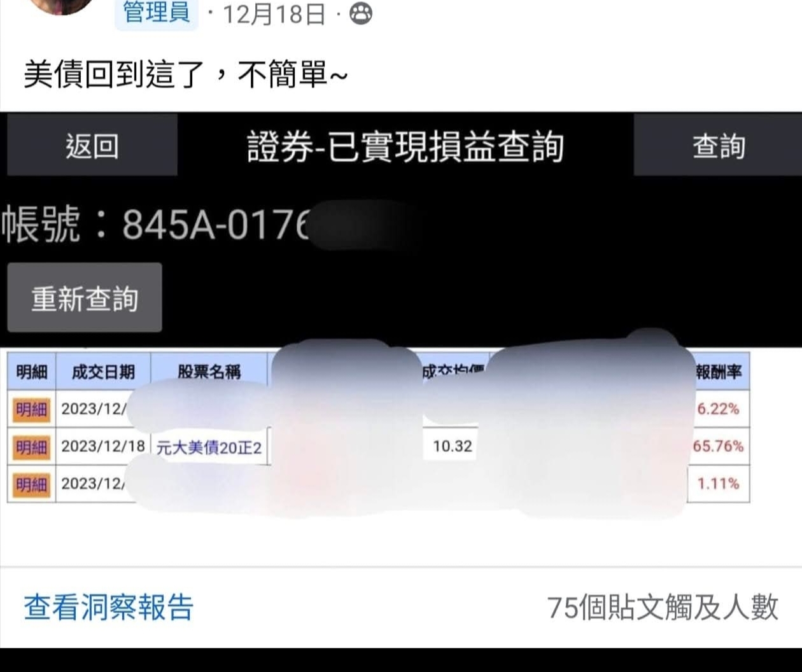Select the 元大美債20正2 stock name
Screen dimensions: 802x672
209,447
